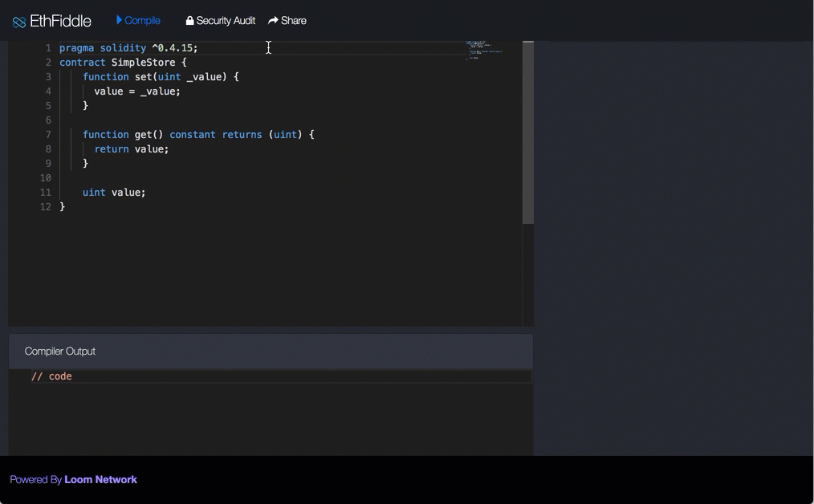The width and height of the screenshot is (814, 504).
Task: Click line number 1 in gutter
Action: (x=48, y=48)
